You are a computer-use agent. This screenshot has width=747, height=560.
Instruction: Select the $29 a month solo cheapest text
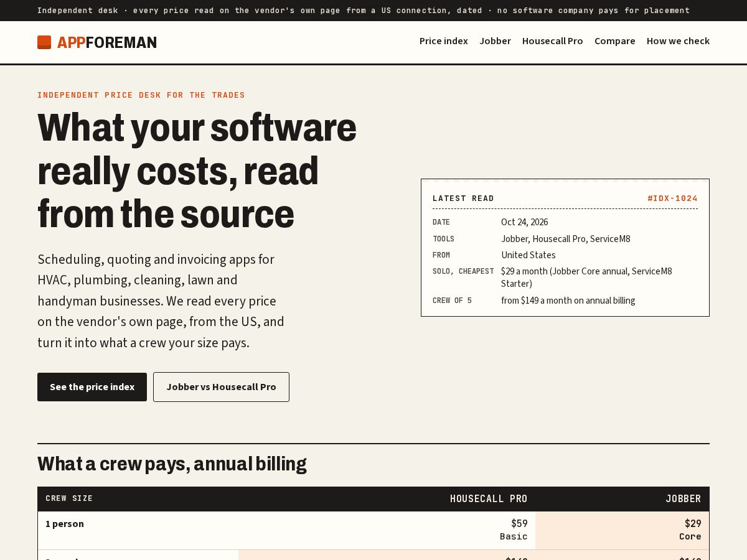tap(586, 278)
